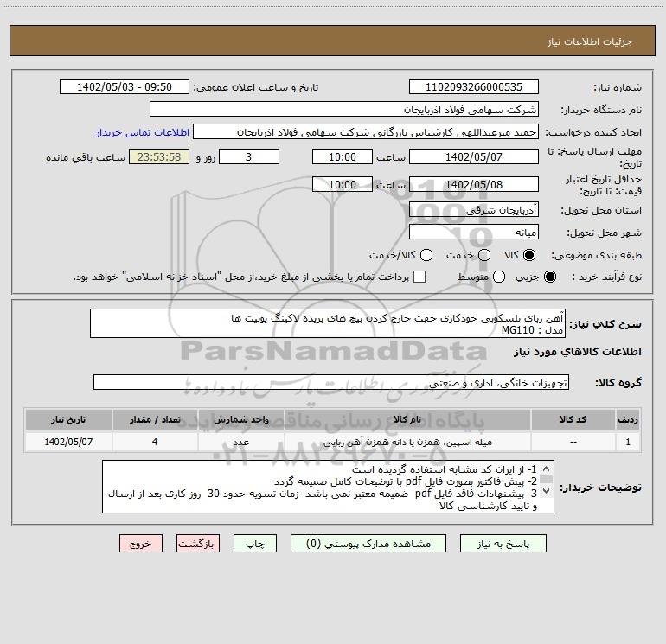Click the goods group field تجهیزات خانگی

pos(331,382)
